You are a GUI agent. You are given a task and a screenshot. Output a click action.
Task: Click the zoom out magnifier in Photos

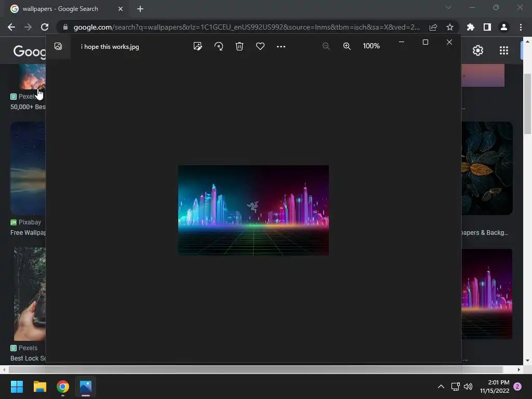[x=326, y=46]
